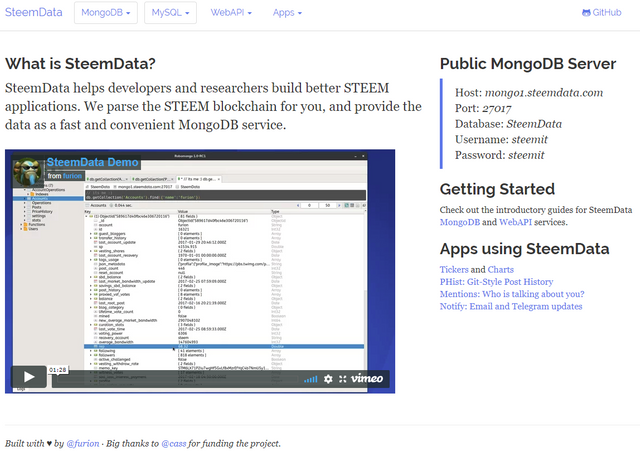Open PHist: Git-Style Post History link
This screenshot has height=467, width=640.
[x=496, y=282]
